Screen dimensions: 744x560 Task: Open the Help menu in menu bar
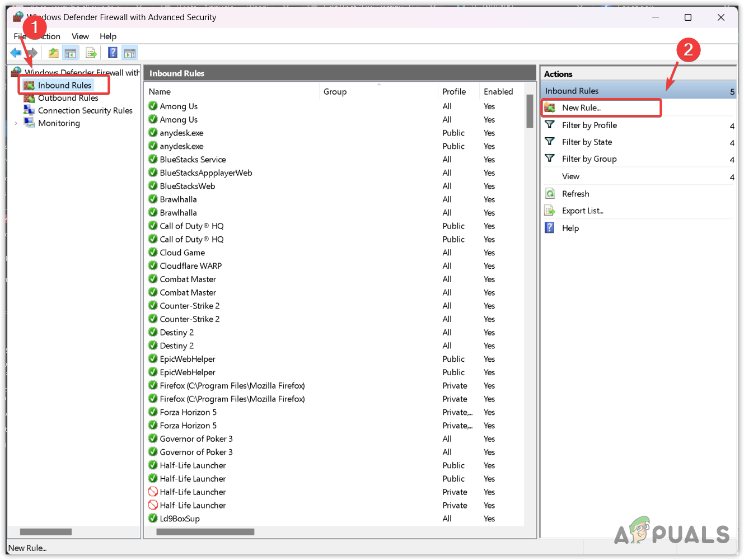pyautogui.click(x=108, y=36)
